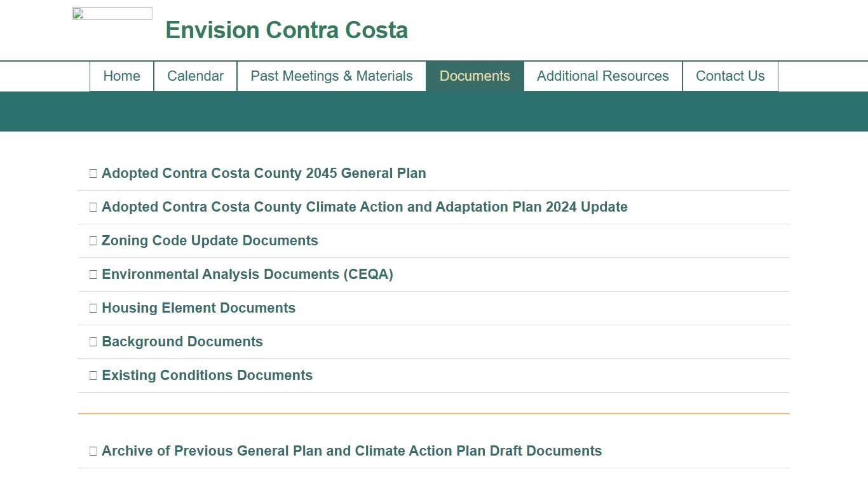Switch to the Calendar tab

coord(195,76)
